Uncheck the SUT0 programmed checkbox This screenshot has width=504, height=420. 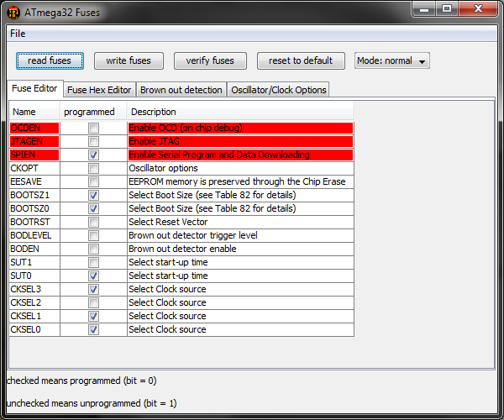[x=93, y=276]
